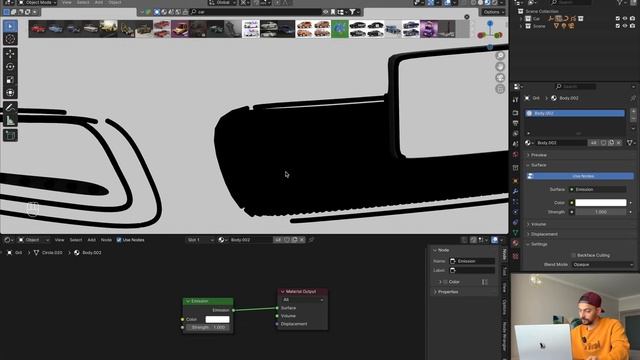This screenshot has height=360, width=640.
Task: Toggle Car collection exclude checkbox in outliner
Action: click(618, 18)
